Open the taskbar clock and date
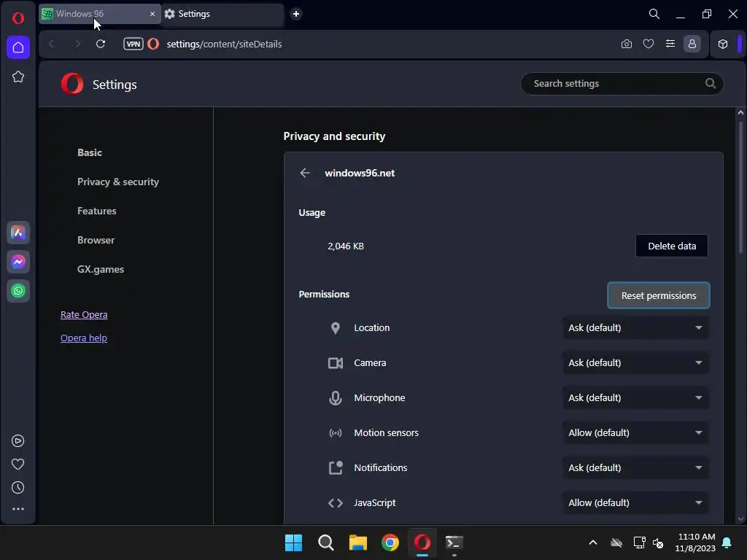Image resolution: width=747 pixels, height=560 pixels. click(x=695, y=542)
